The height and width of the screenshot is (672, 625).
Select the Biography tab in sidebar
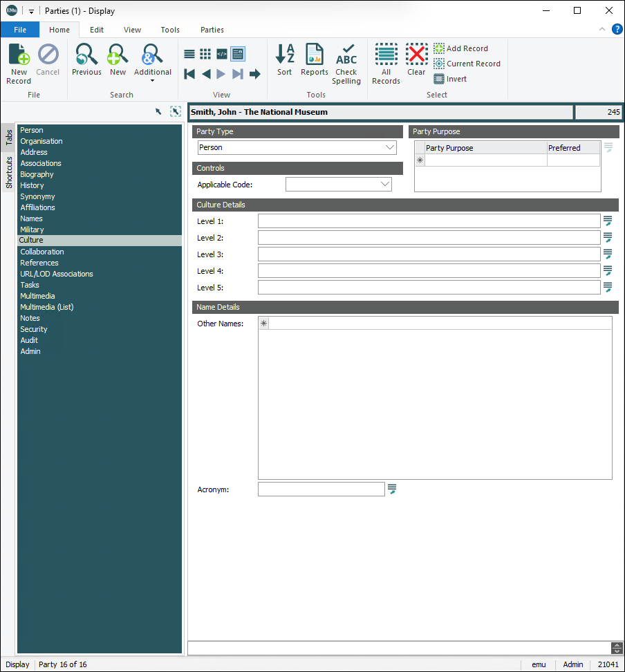37,174
